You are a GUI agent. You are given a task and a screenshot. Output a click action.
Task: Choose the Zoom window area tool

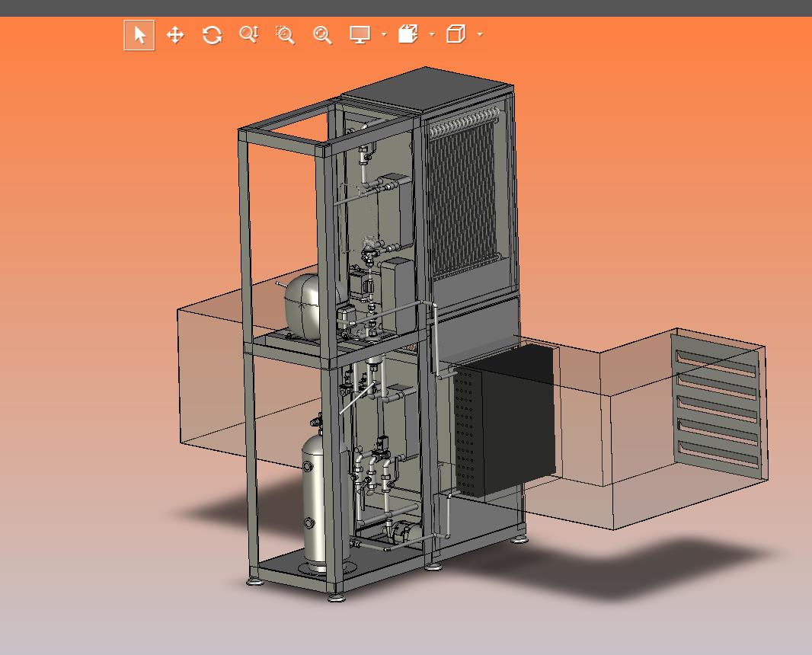[x=286, y=35]
